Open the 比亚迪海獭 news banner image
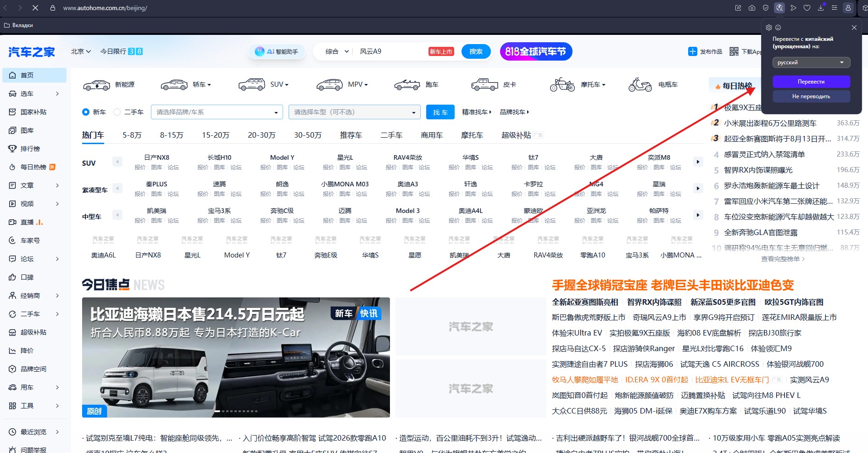Viewport: 868px width, 453px height. point(236,358)
